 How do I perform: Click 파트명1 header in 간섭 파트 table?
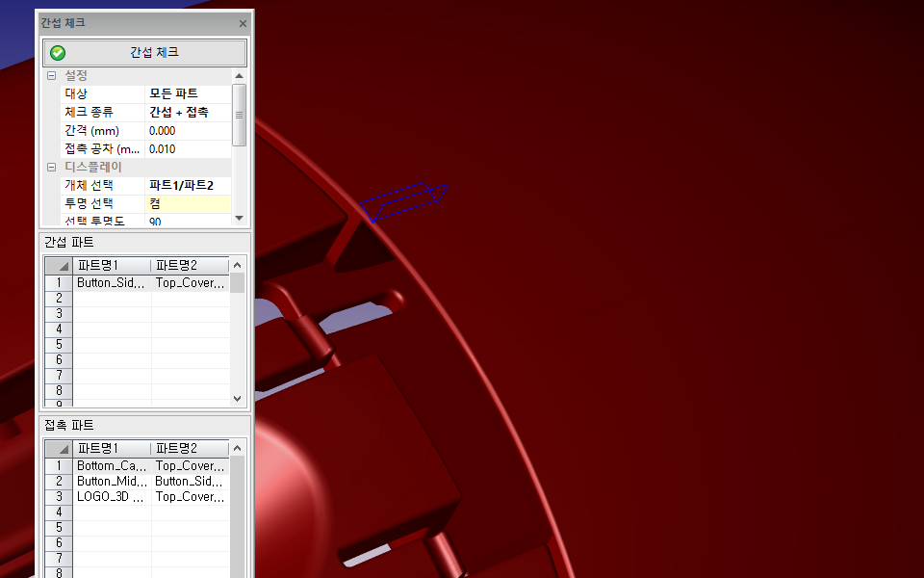pyautogui.click(x=112, y=265)
